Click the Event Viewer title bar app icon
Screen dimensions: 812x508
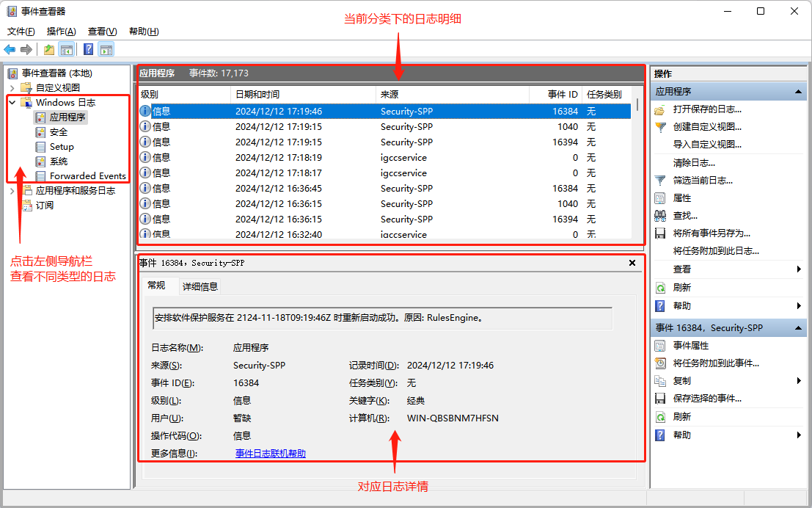point(12,11)
